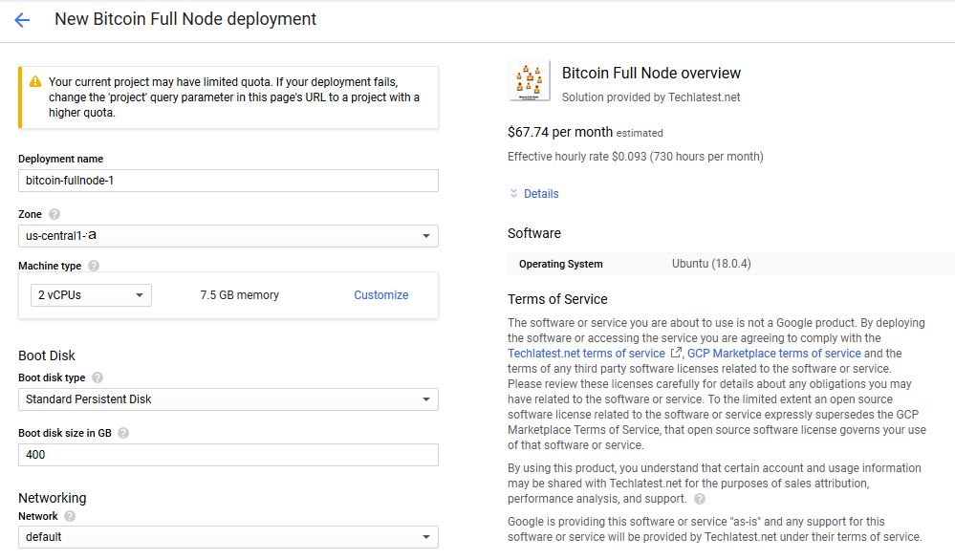Click Solution provided by Techlatest.net text

click(651, 97)
